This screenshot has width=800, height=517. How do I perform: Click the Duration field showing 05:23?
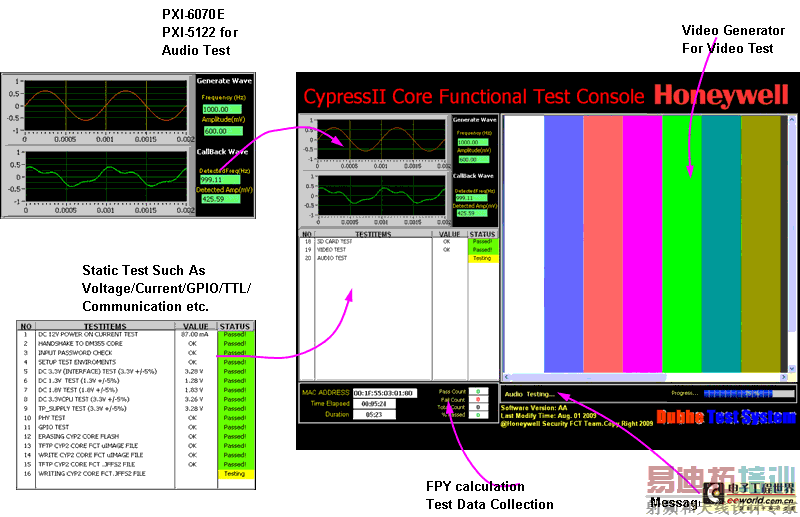point(374,414)
